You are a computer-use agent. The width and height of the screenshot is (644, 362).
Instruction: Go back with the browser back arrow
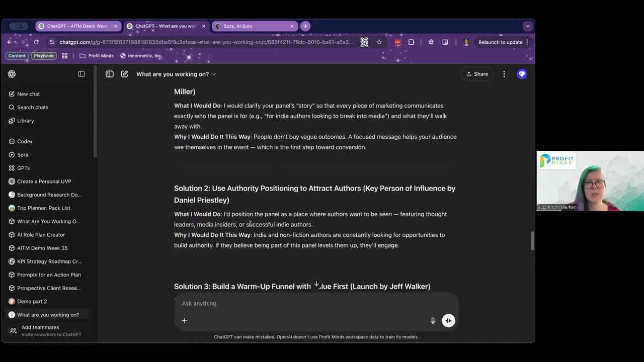click(10, 42)
